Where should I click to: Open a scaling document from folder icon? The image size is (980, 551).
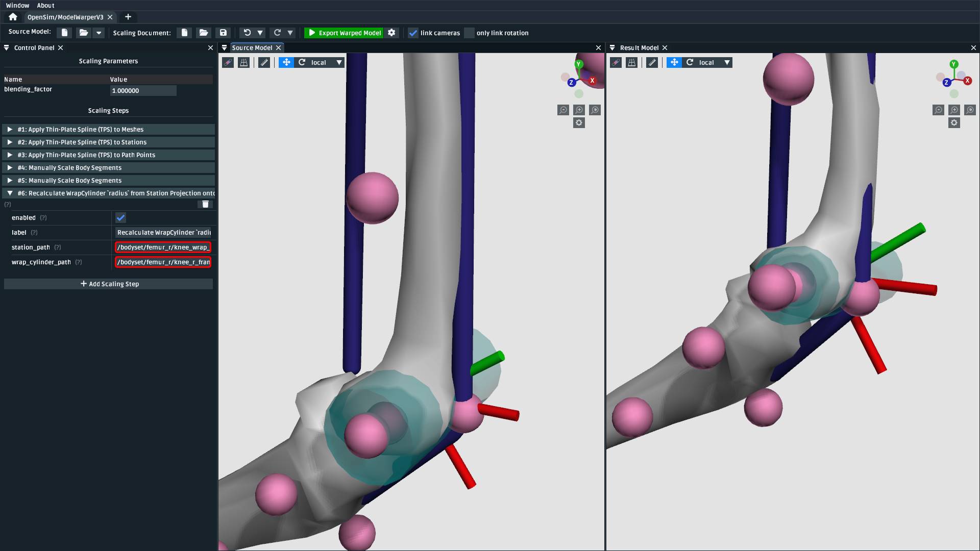pos(203,33)
